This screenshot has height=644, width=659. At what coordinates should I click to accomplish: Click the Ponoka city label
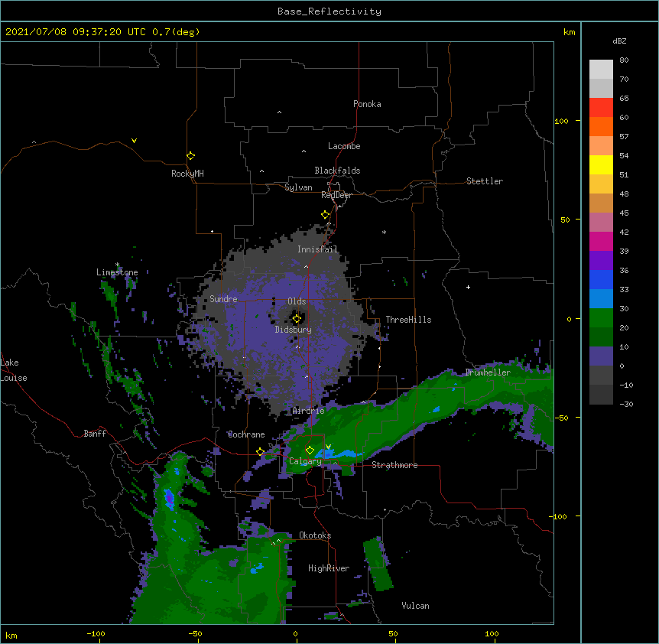tap(367, 104)
